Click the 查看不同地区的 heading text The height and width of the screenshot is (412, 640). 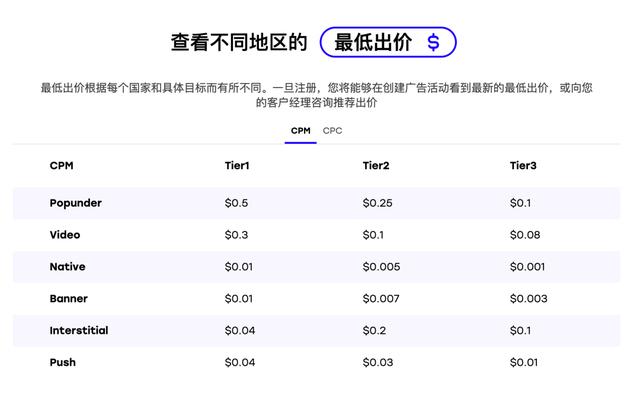(x=238, y=42)
